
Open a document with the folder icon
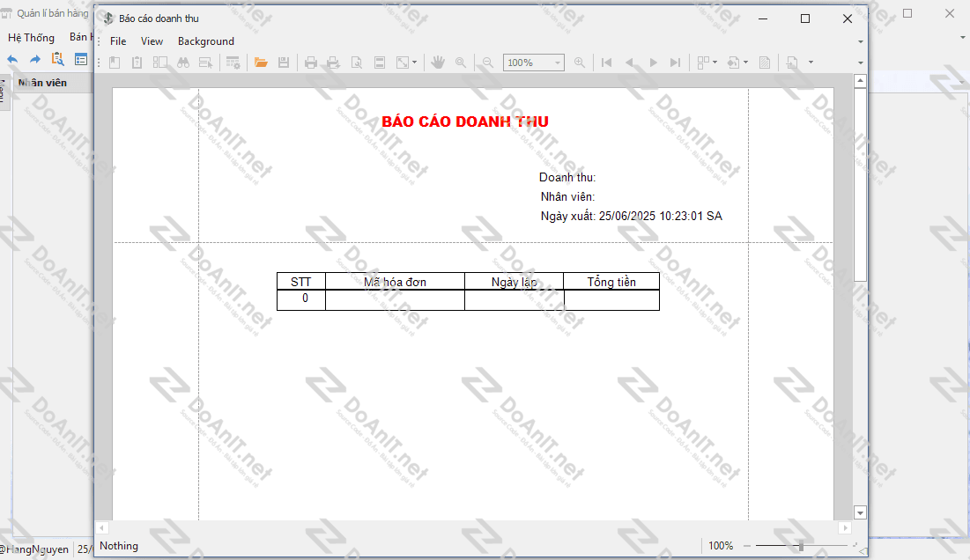coord(261,63)
